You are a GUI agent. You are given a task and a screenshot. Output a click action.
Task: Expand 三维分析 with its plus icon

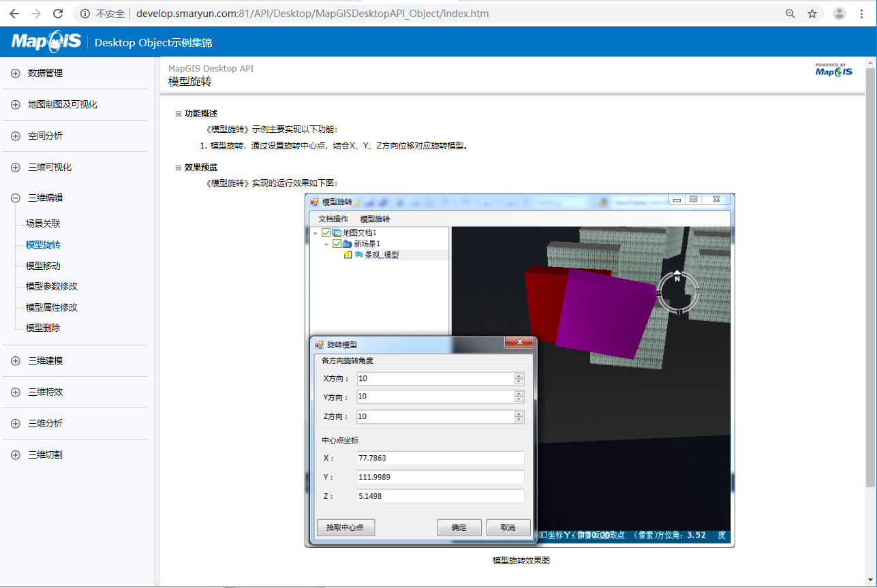pos(16,424)
